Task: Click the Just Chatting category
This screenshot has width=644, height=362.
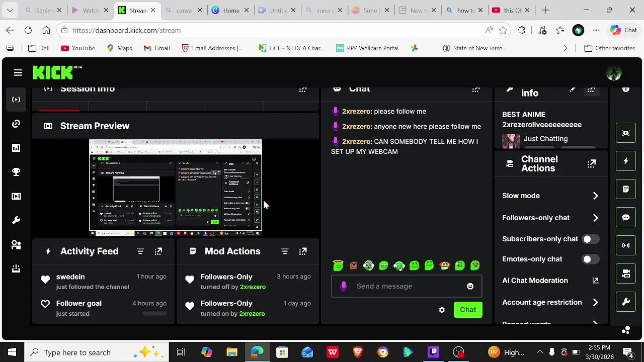Action: coord(545,139)
